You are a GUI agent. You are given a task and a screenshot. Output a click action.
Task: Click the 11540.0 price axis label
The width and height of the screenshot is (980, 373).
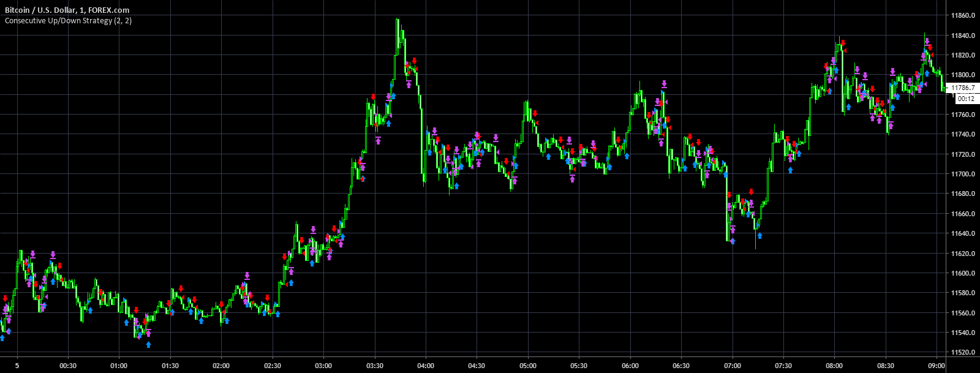coord(963,333)
